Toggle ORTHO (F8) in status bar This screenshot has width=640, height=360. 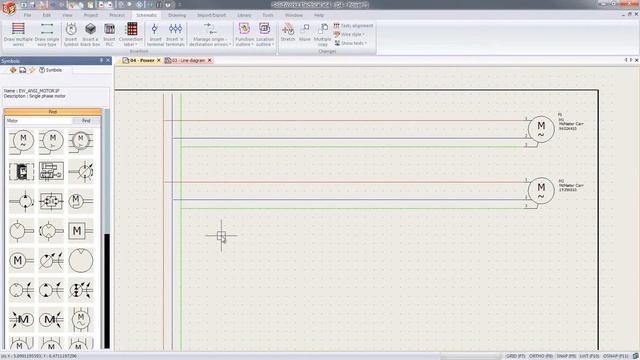click(x=541, y=356)
